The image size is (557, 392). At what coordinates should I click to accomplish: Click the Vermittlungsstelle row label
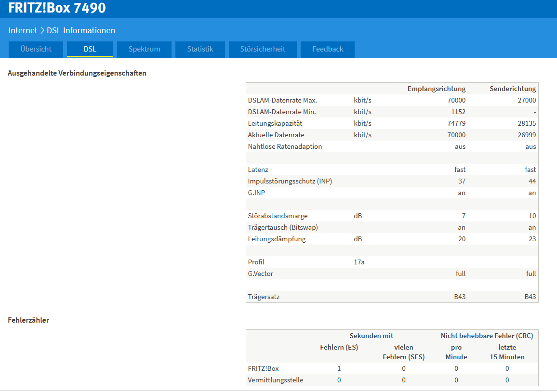[276, 380]
